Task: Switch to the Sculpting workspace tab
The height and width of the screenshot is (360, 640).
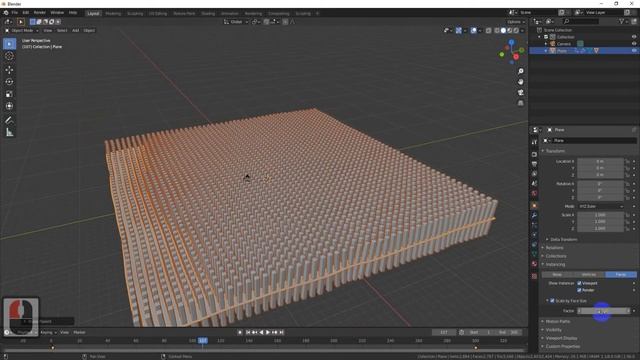Action: (x=135, y=13)
